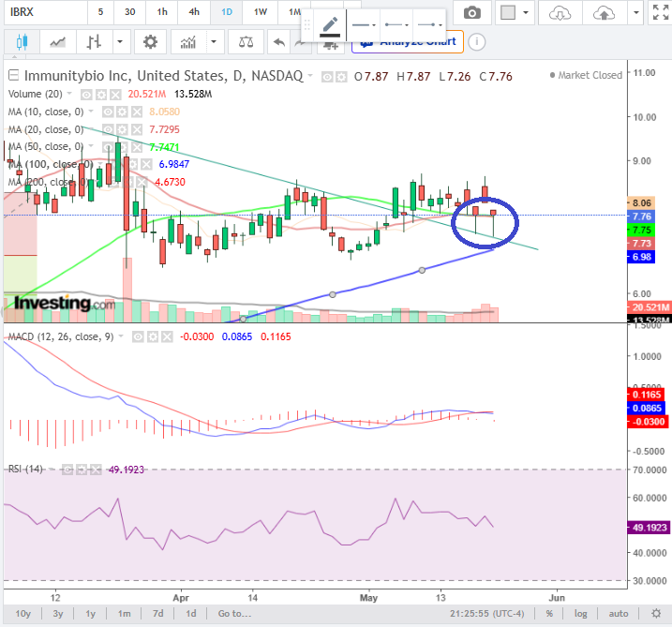Viewport: 672px width, 627px height.
Task: Open the indicators list icon
Action: (x=188, y=42)
